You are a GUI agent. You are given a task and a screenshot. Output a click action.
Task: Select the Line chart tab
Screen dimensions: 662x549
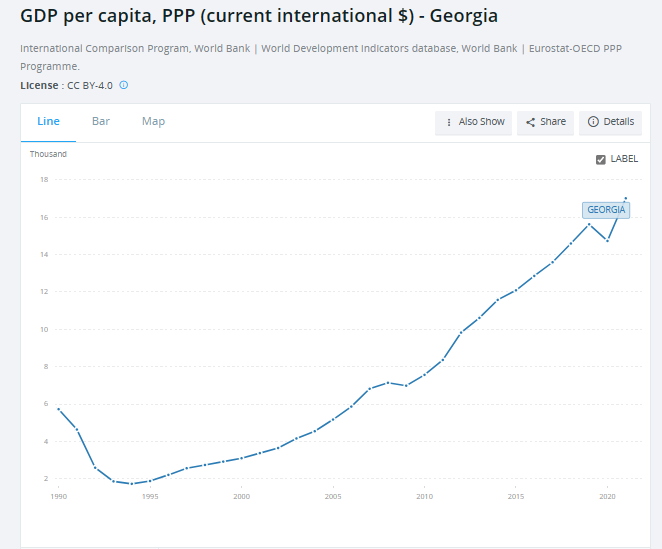coord(48,121)
